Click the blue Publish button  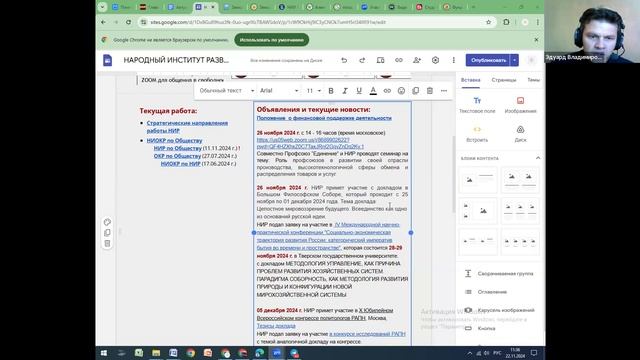coord(488,60)
